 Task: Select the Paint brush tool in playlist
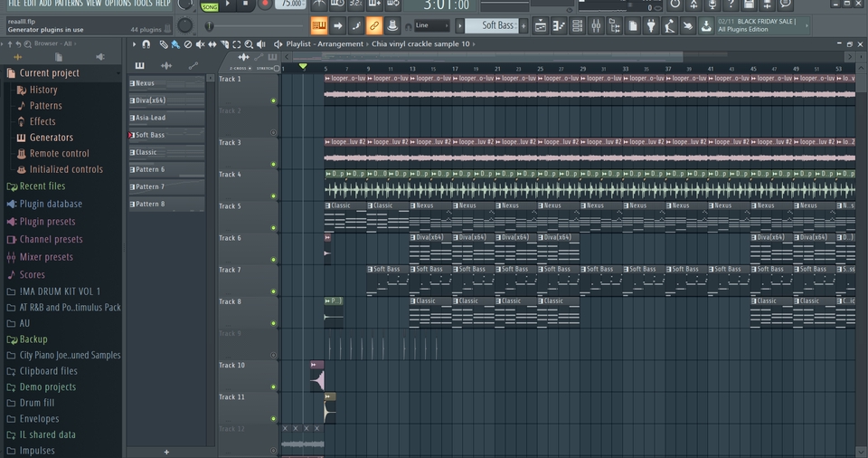[175, 44]
